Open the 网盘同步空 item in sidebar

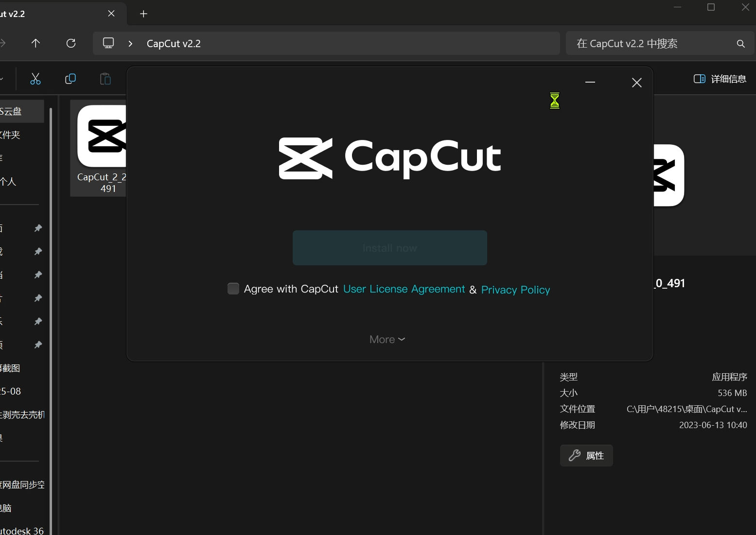[22, 485]
